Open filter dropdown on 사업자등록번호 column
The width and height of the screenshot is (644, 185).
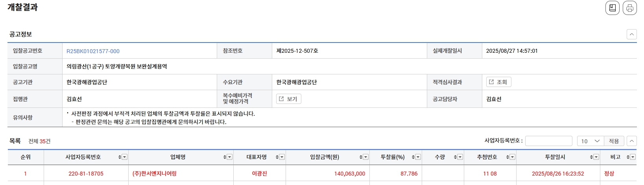125,157
